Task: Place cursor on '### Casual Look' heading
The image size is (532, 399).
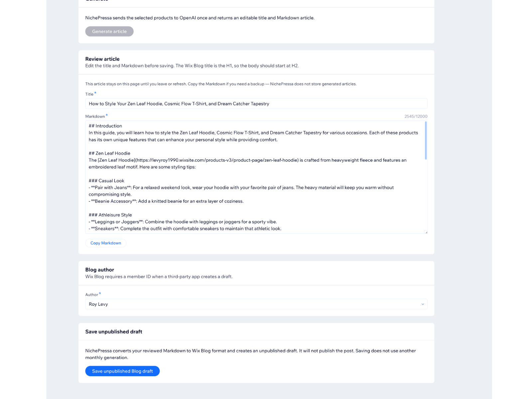Action: (x=106, y=181)
